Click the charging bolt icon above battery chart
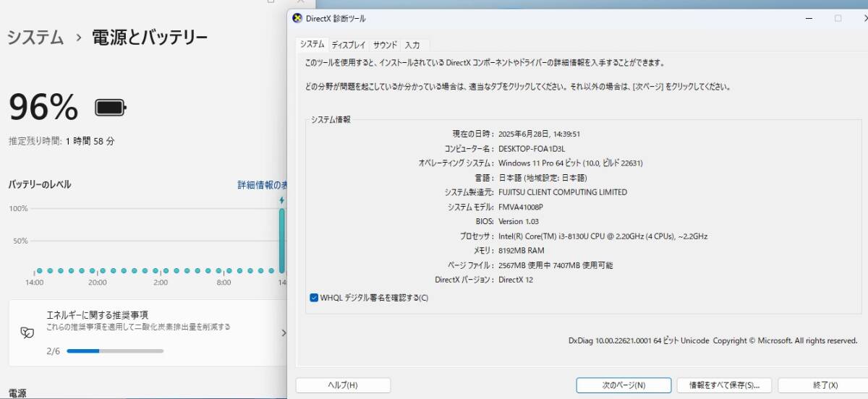 pyautogui.click(x=282, y=200)
